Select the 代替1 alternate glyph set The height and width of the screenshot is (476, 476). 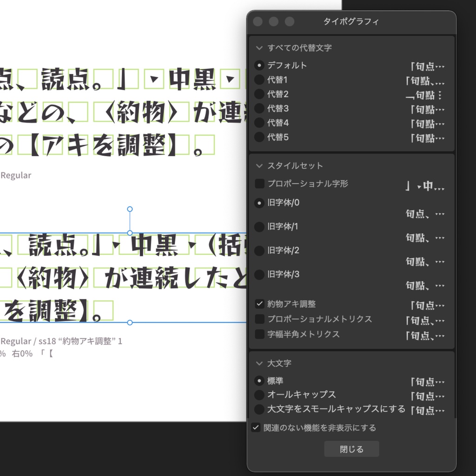tap(260, 80)
